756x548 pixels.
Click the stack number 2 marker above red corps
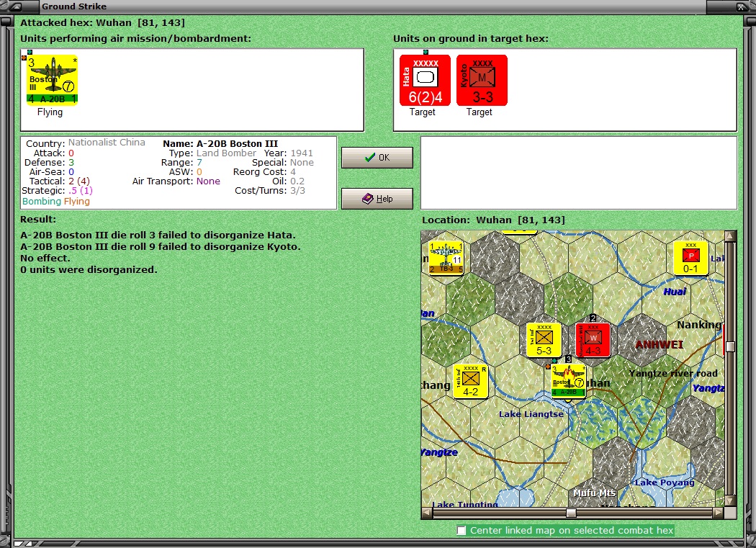(x=593, y=318)
